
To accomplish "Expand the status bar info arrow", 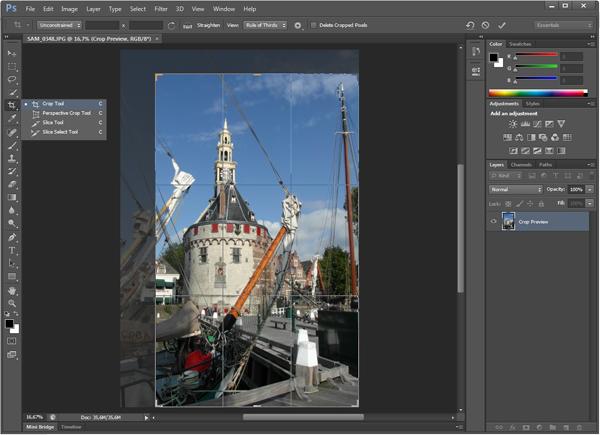I will click(x=146, y=418).
